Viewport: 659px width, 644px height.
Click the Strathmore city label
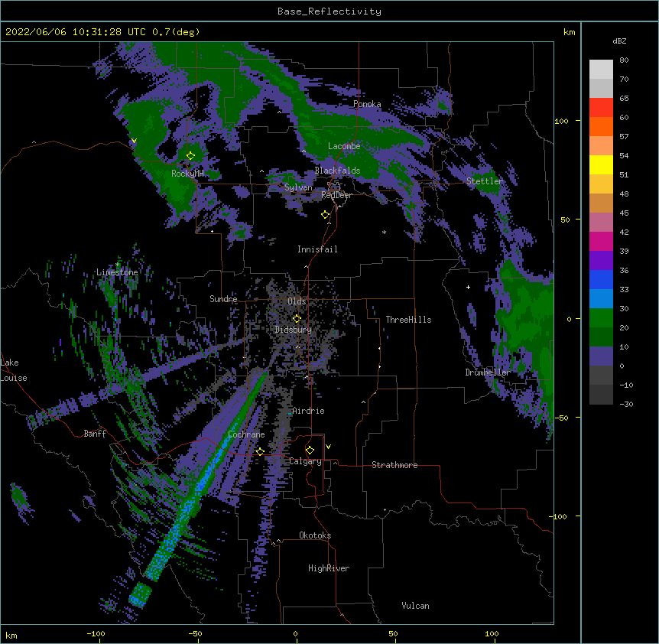[x=394, y=465]
